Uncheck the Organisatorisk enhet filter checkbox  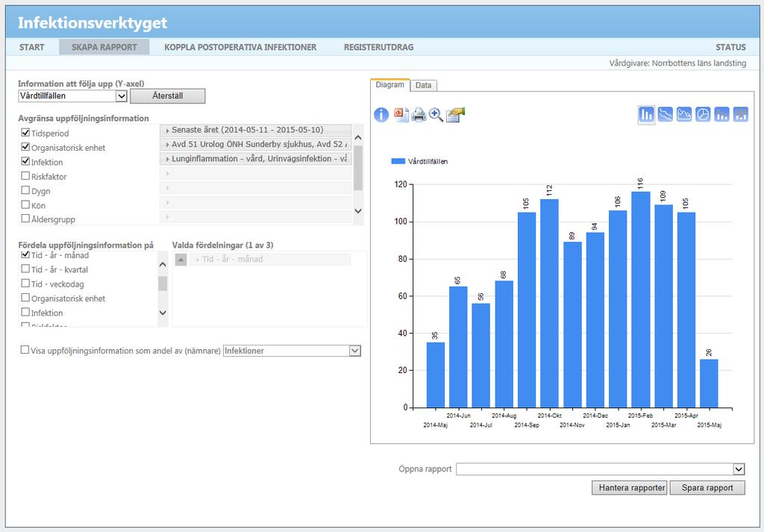coord(26,147)
